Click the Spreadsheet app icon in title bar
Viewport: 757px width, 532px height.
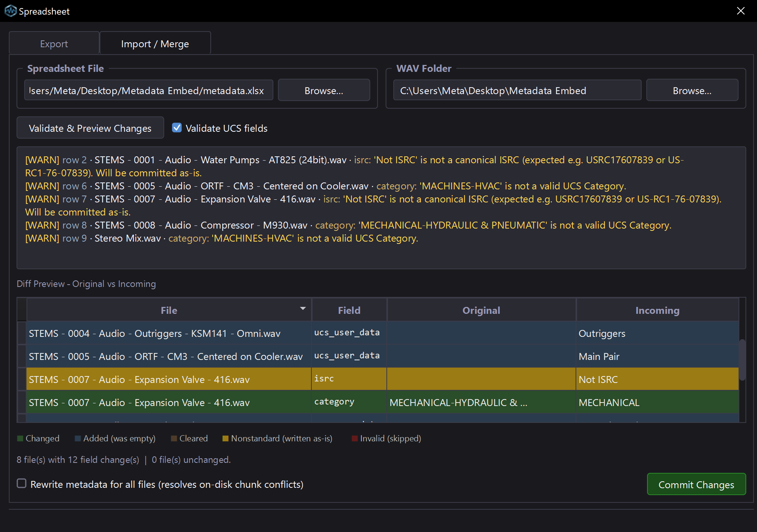click(10, 11)
